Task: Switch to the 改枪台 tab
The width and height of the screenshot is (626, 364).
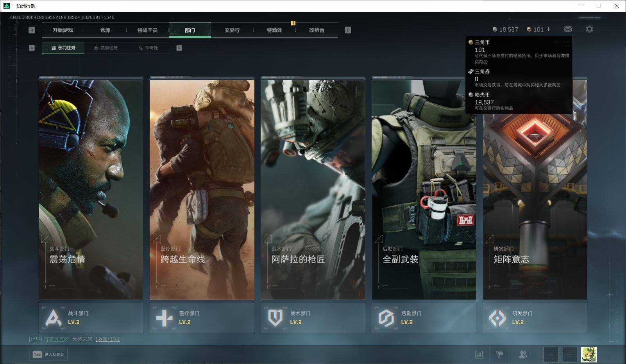Action: pyautogui.click(x=317, y=30)
